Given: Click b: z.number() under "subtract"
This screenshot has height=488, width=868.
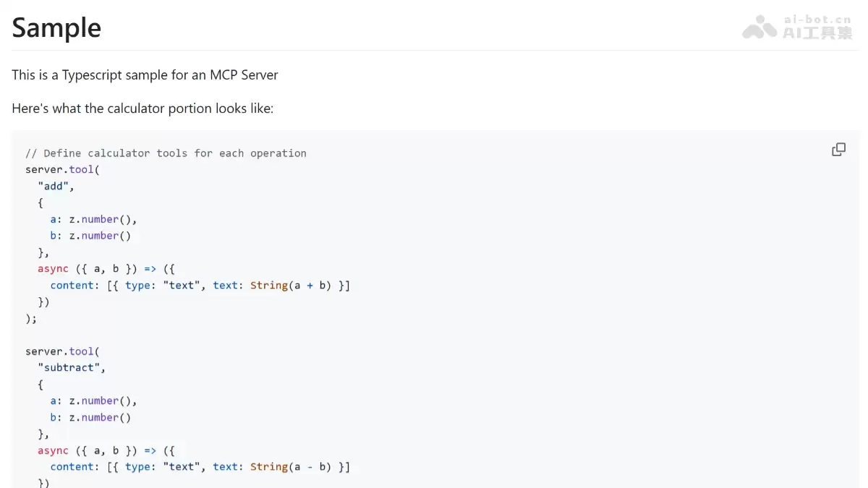Looking at the screenshot, I should pos(90,417).
